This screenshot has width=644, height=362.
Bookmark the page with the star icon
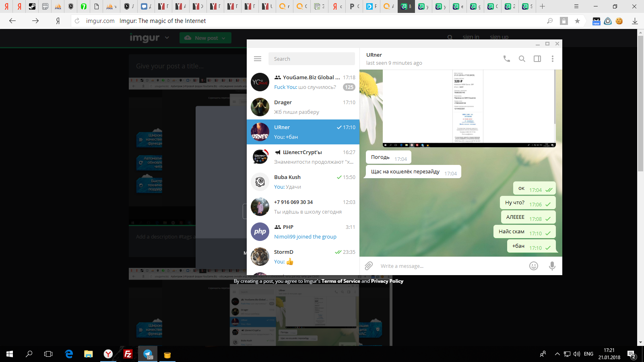click(x=577, y=21)
